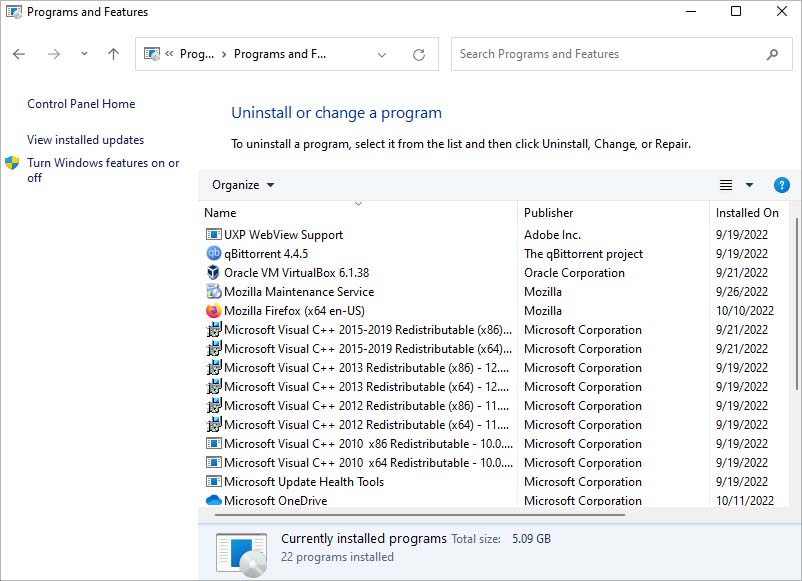Refresh the Programs and Features list
The image size is (802, 581).
[419, 54]
